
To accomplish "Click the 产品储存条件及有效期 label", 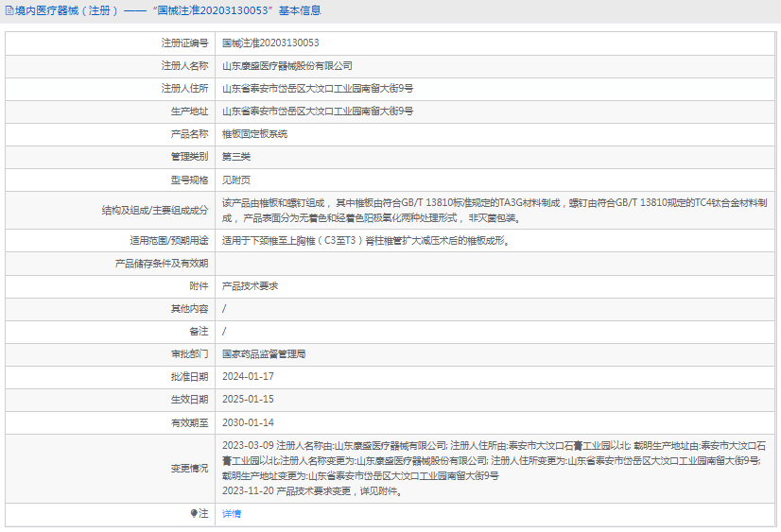I will click(x=162, y=264).
